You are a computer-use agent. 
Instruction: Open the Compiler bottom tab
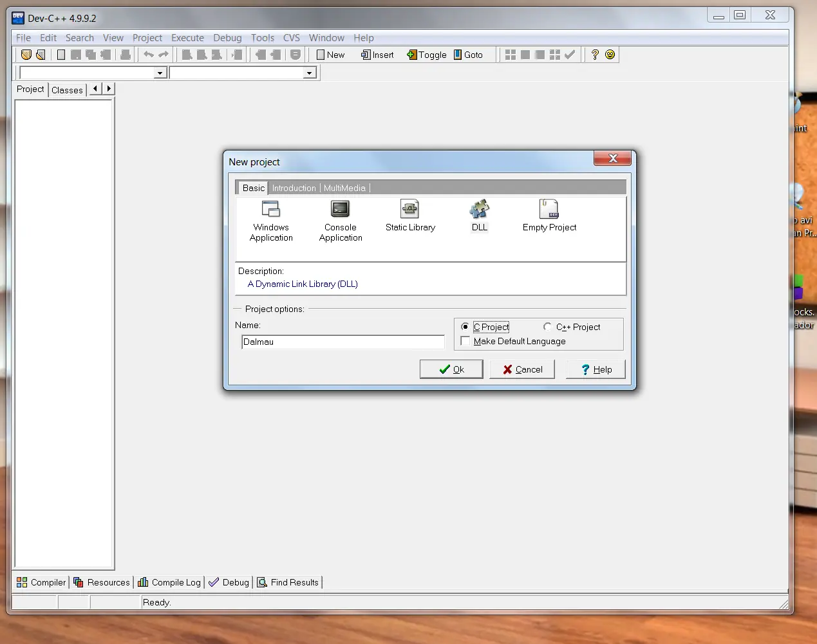pyautogui.click(x=41, y=582)
